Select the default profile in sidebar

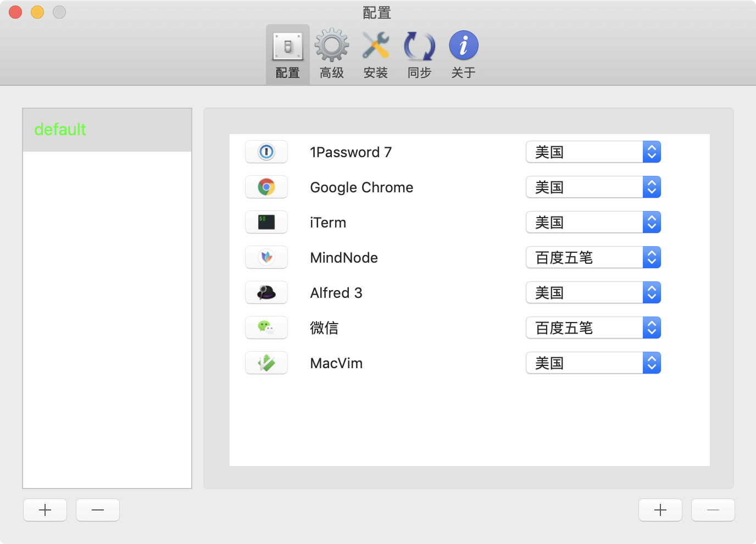click(107, 130)
